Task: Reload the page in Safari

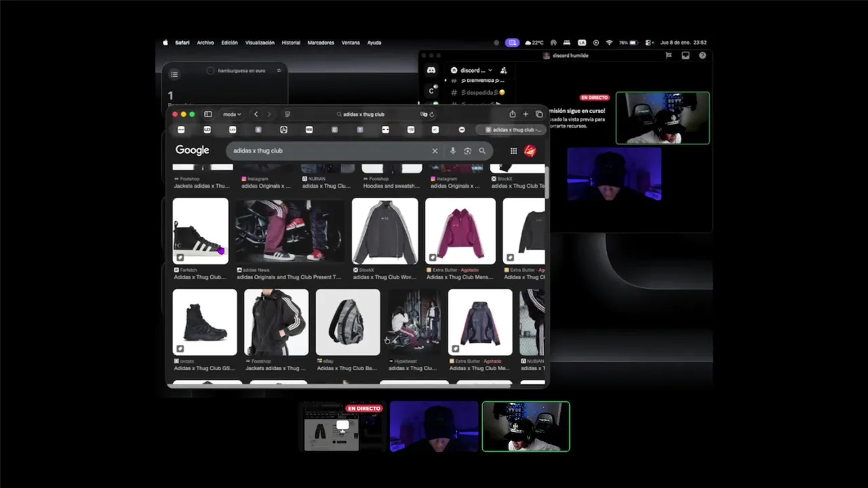Action: [x=432, y=115]
